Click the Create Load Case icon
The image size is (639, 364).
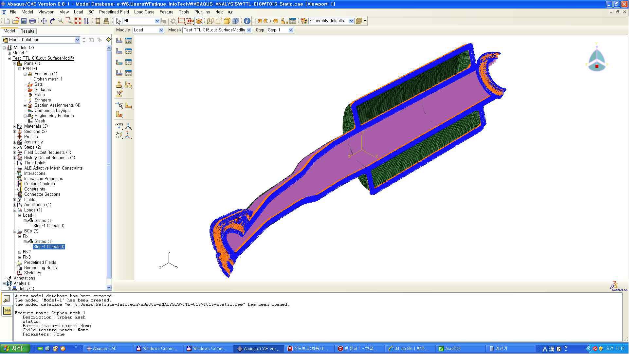coord(119,73)
